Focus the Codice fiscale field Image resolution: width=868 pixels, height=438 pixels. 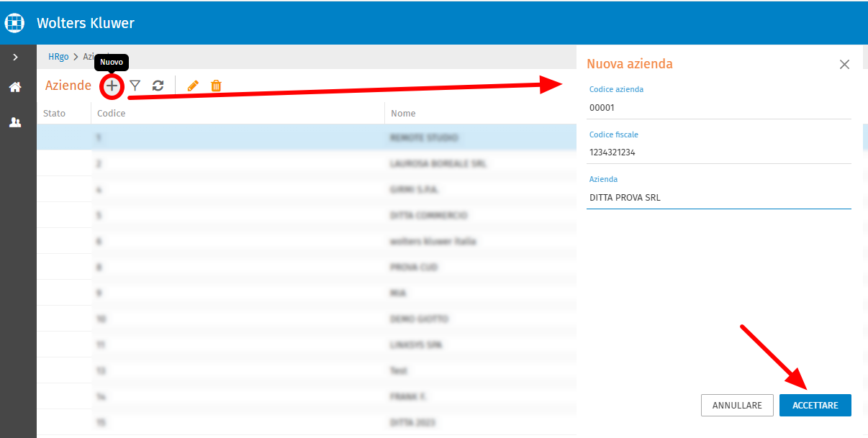pyautogui.click(x=719, y=152)
